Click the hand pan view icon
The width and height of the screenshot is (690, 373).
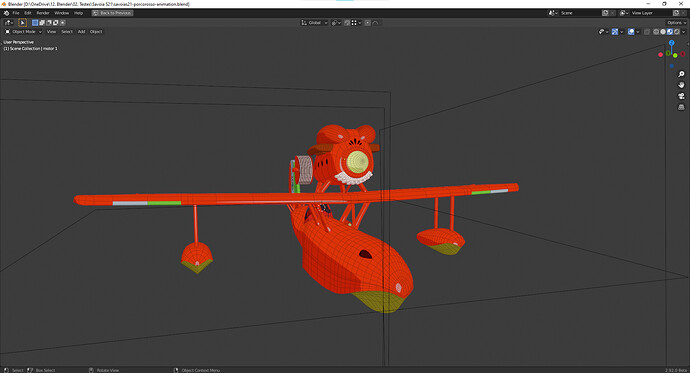[x=681, y=85]
